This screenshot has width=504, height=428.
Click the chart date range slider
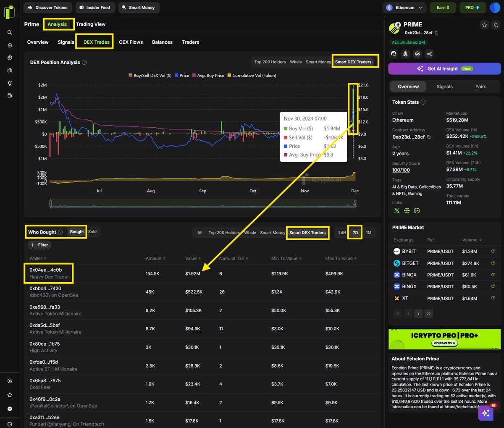point(203,204)
